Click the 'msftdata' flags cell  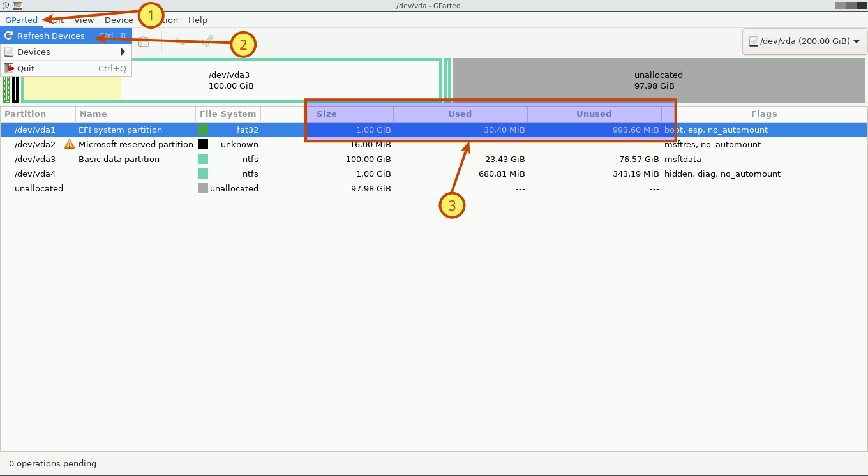pyautogui.click(x=682, y=159)
